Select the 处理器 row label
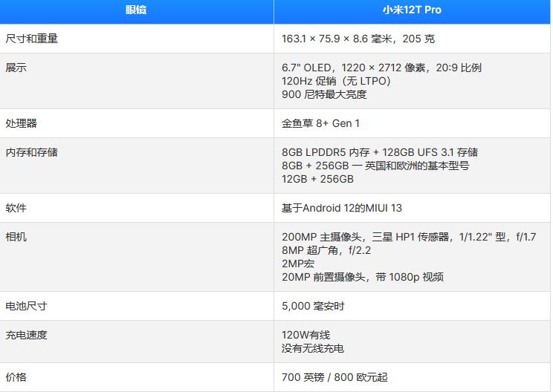 (x=21, y=123)
